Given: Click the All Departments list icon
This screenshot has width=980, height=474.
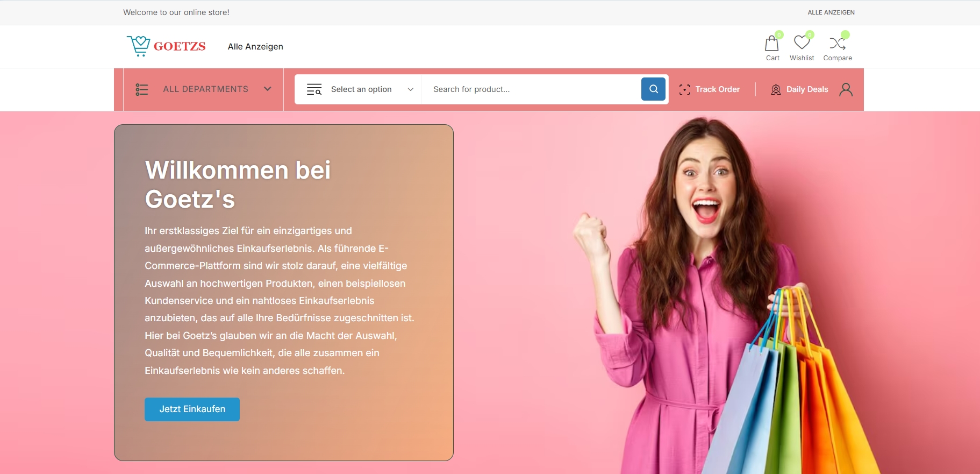Looking at the screenshot, I should coord(142,89).
